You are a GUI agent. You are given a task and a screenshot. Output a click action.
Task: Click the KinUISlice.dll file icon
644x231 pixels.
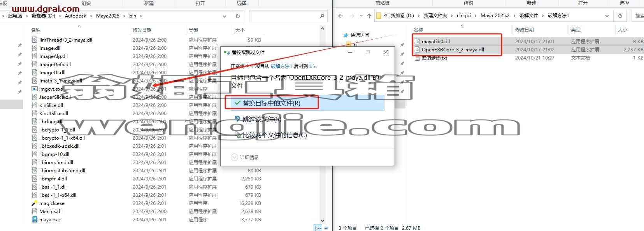35,113
